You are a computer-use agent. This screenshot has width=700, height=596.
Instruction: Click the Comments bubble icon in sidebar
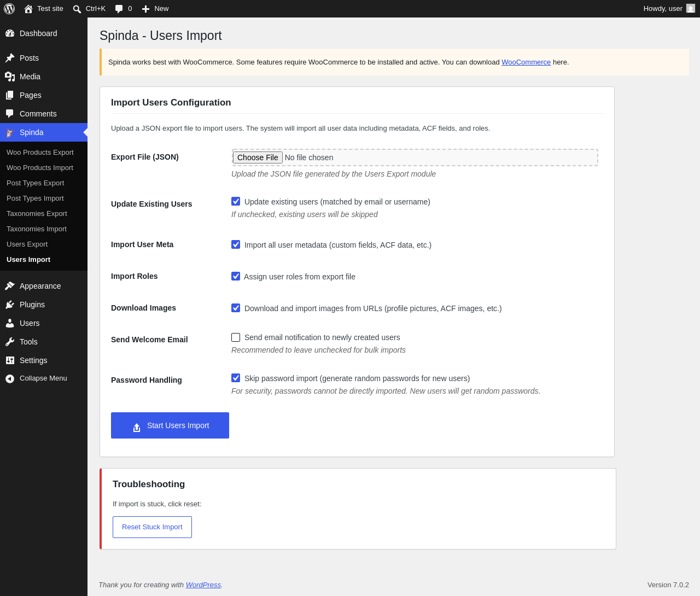(x=10, y=114)
